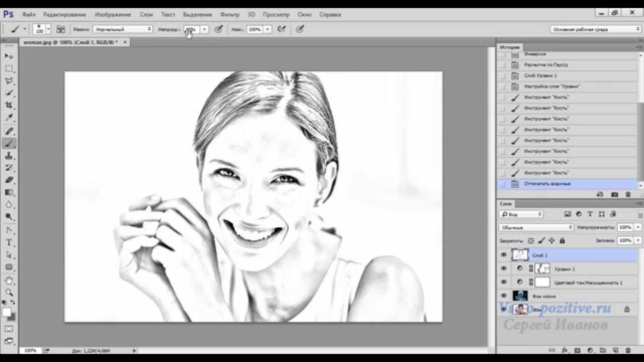This screenshot has height=362, width=644.
Task: Select the Quick Selection tool
Action: pyautogui.click(x=9, y=93)
